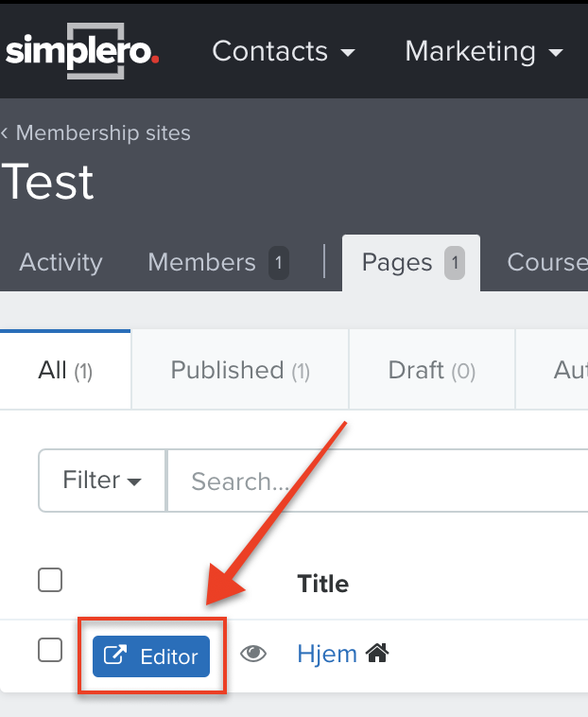The width and height of the screenshot is (588, 717).
Task: Click the back chevron before Membership sites
Action: (5, 133)
